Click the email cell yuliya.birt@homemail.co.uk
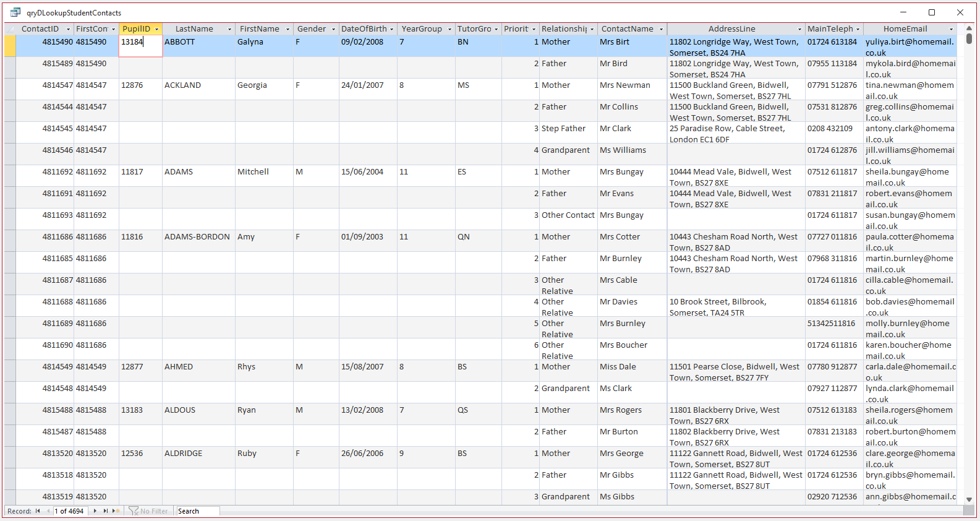Image resolution: width=980 pixels, height=521 pixels. pyautogui.click(x=910, y=46)
